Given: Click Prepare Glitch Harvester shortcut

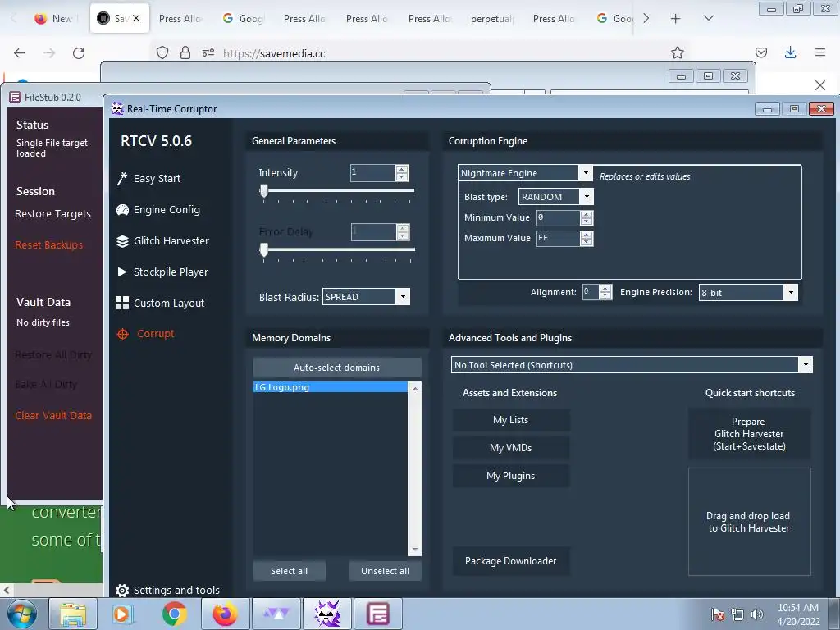Looking at the screenshot, I should [749, 434].
